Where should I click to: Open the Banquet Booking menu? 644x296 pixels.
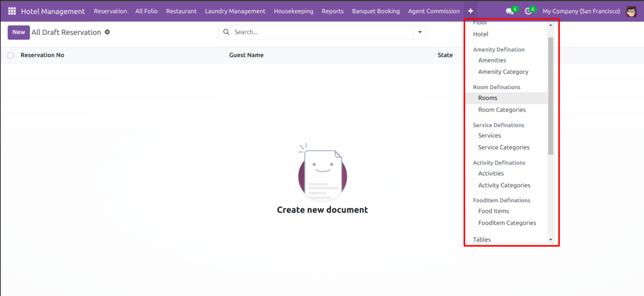[x=376, y=11]
